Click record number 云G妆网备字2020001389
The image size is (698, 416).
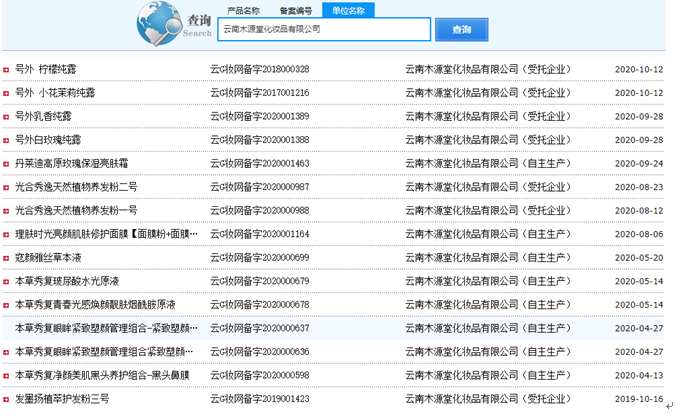point(260,117)
